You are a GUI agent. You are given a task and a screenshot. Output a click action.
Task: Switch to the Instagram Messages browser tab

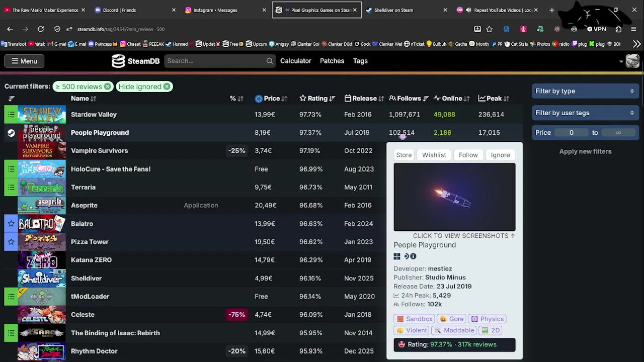(226, 10)
